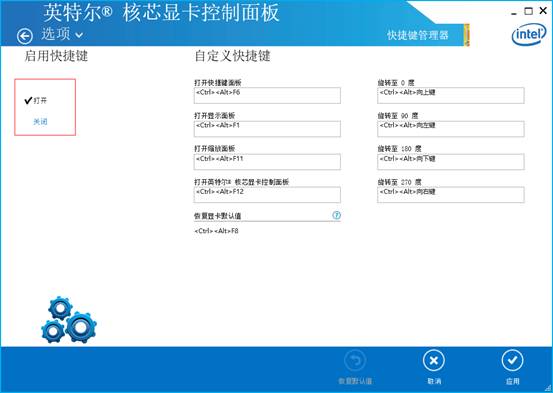This screenshot has height=393, width=553.
Task: Click the 取消 cancel icon button
Action: [434, 361]
